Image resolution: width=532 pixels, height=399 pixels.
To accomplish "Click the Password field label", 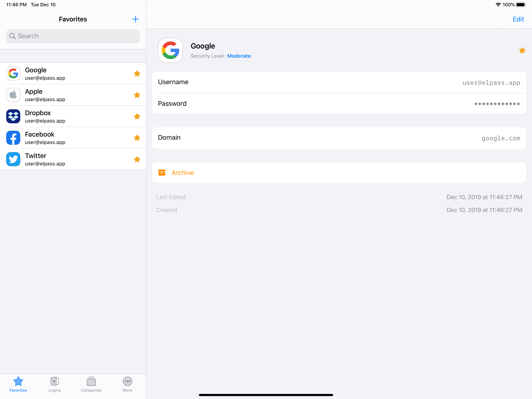I will pyautogui.click(x=172, y=103).
